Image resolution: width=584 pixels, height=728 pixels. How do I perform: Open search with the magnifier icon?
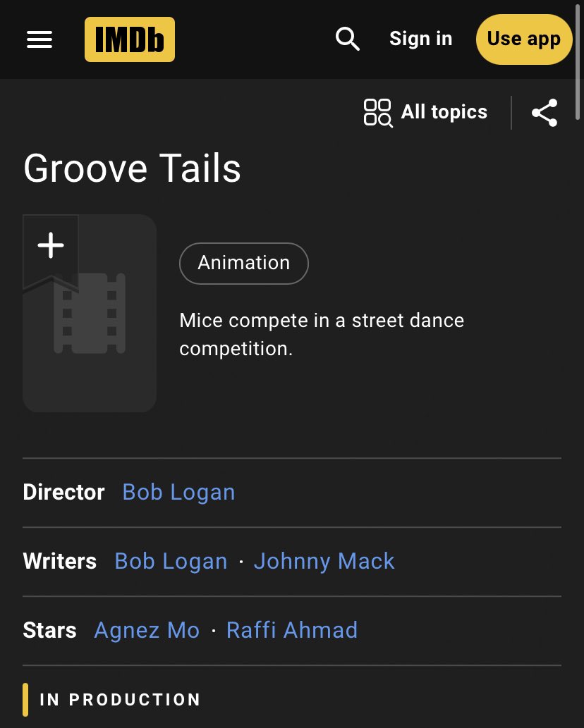(x=348, y=39)
